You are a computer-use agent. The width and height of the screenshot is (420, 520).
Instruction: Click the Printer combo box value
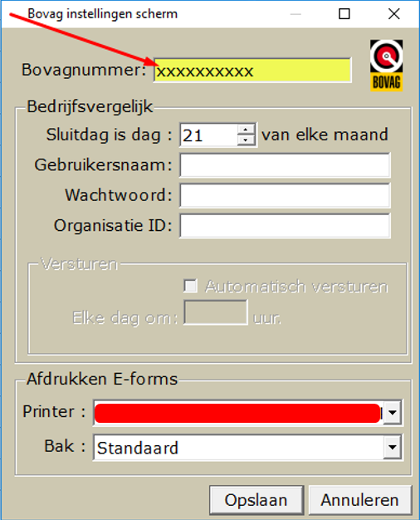(x=239, y=413)
